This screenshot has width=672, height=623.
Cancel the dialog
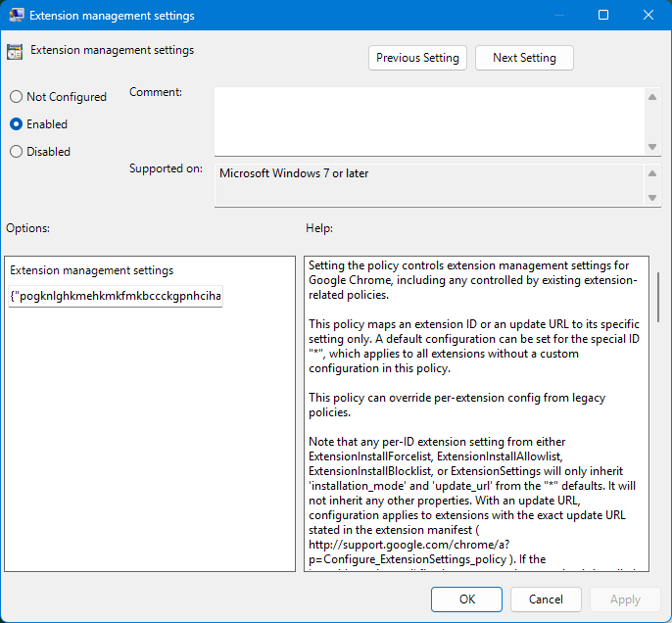pos(546,599)
